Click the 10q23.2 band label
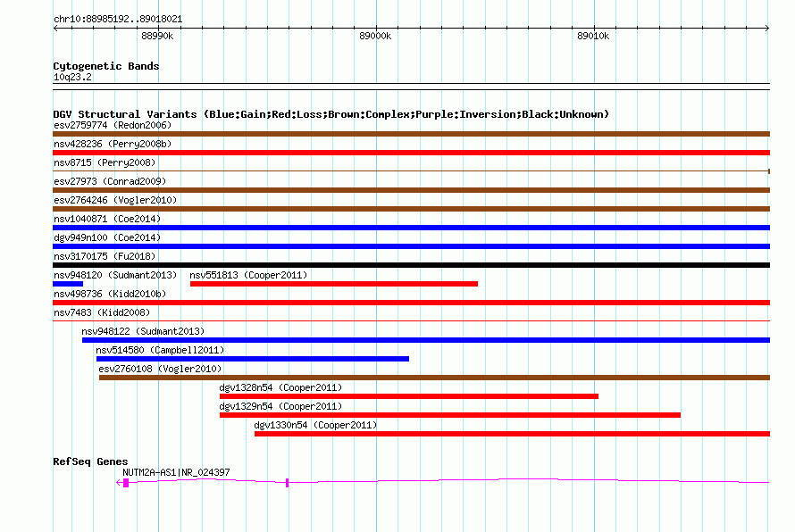This screenshot has width=795, height=532. pyautogui.click(x=72, y=77)
